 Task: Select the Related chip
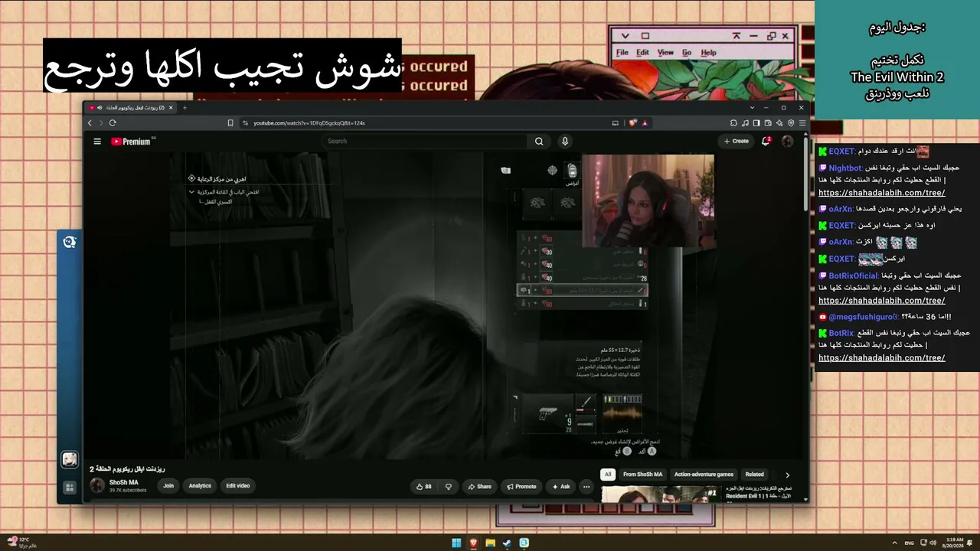click(755, 474)
